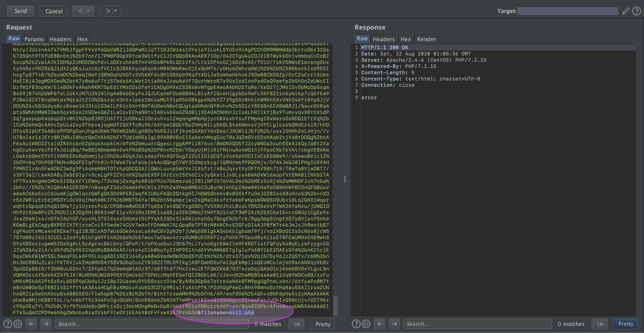Screen dimensions: 644x333
Task: Click the &filename= parameter text
Action: click(x=213, y=312)
